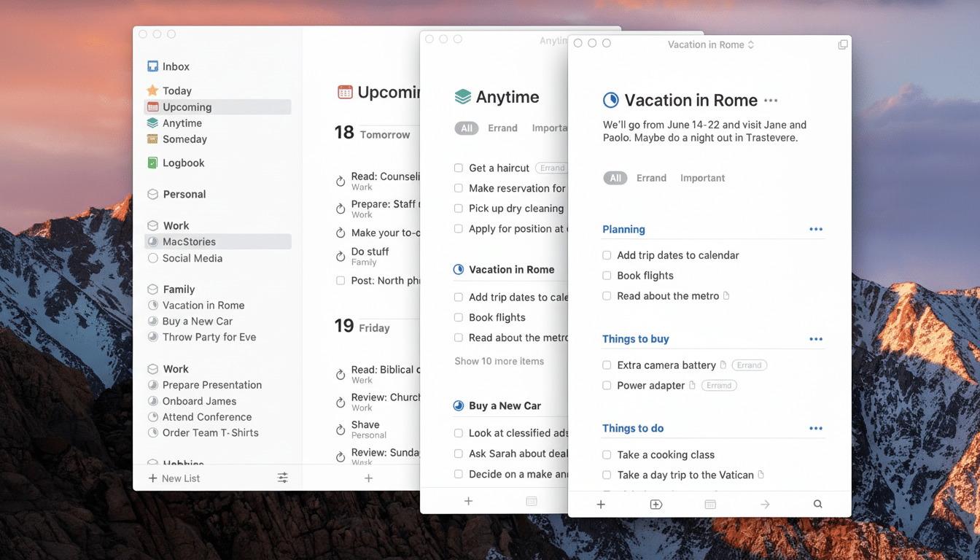Image resolution: width=980 pixels, height=560 pixels.
Task: Open the Planning heading options menu
Action: point(815,228)
